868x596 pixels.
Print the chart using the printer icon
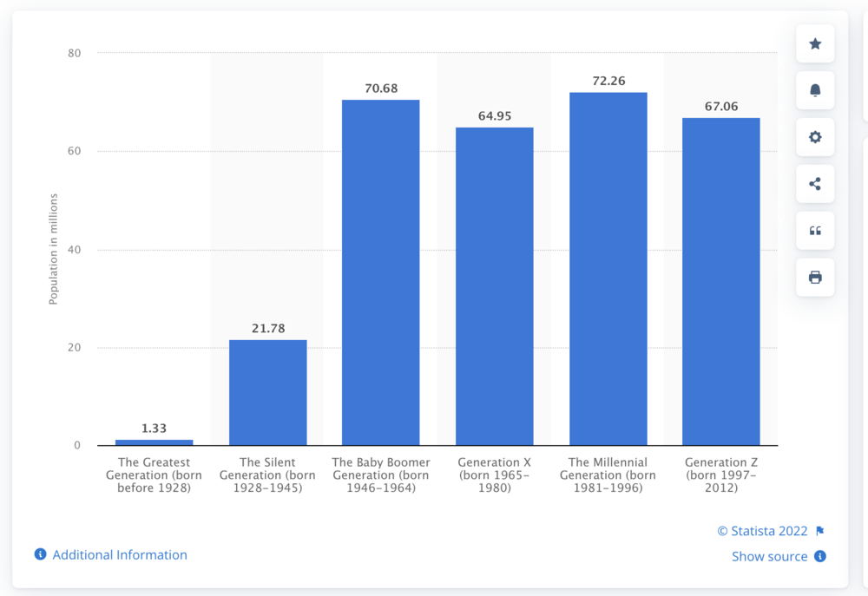(x=815, y=278)
